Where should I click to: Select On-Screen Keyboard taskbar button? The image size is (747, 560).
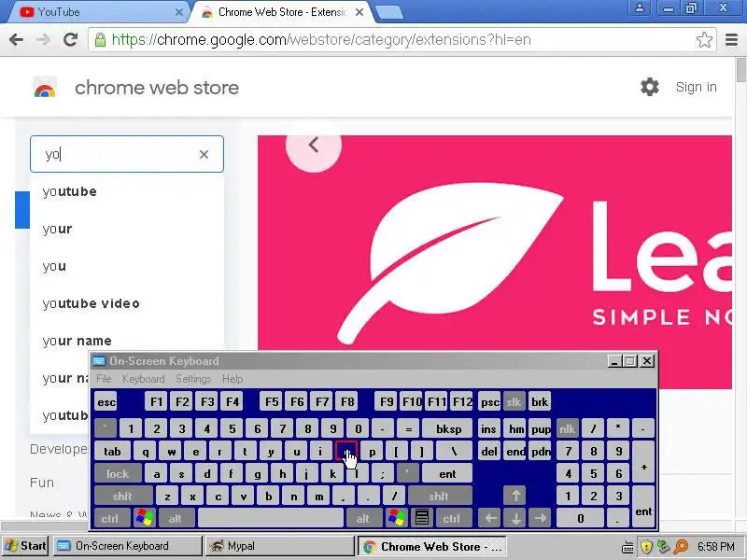[127, 546]
